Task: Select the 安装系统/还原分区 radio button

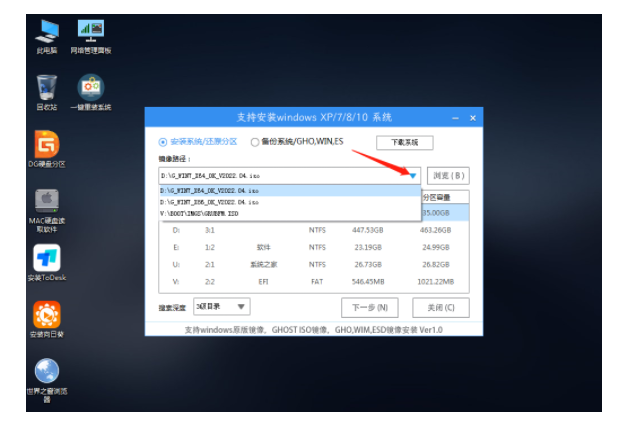Action: [x=165, y=142]
